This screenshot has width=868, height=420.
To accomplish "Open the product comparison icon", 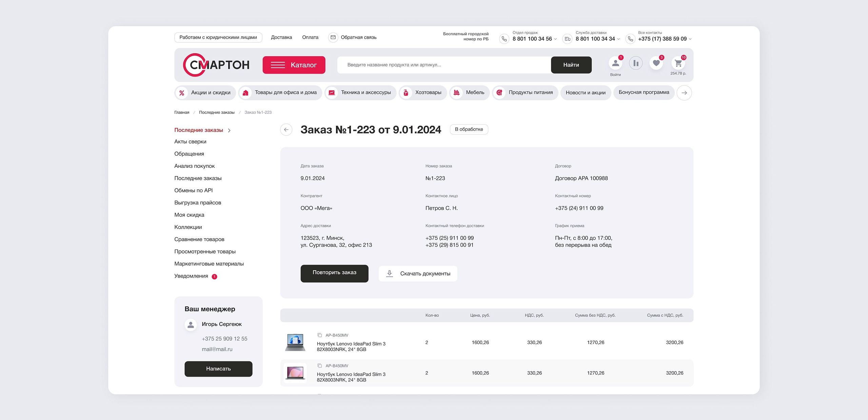I will pyautogui.click(x=636, y=63).
